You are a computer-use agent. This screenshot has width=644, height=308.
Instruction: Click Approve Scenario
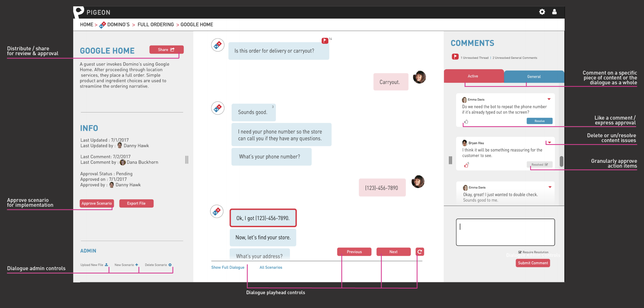(97, 204)
